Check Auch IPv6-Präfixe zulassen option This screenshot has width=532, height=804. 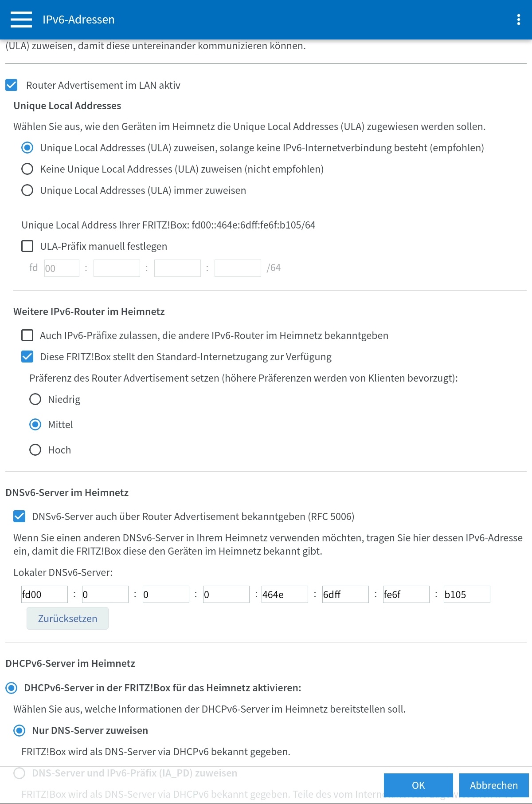pyautogui.click(x=27, y=335)
